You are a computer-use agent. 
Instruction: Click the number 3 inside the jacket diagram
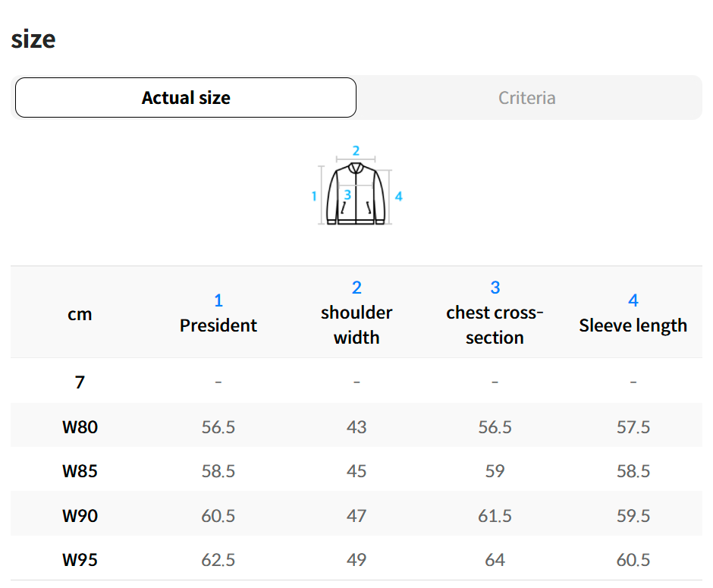(x=347, y=194)
